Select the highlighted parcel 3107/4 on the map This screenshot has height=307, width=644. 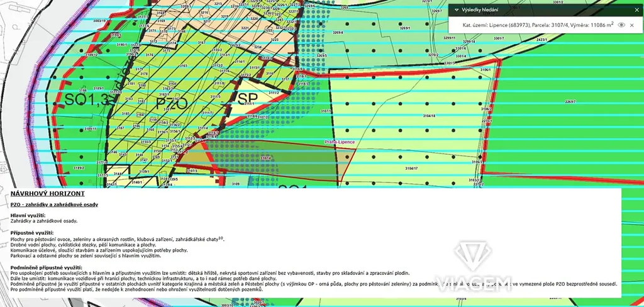(270, 161)
